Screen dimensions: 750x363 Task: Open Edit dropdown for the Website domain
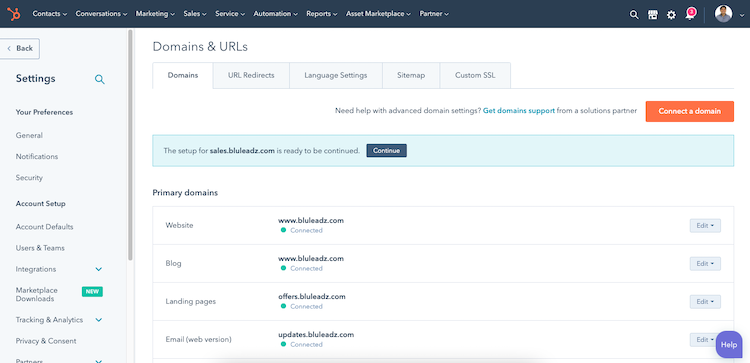point(705,226)
